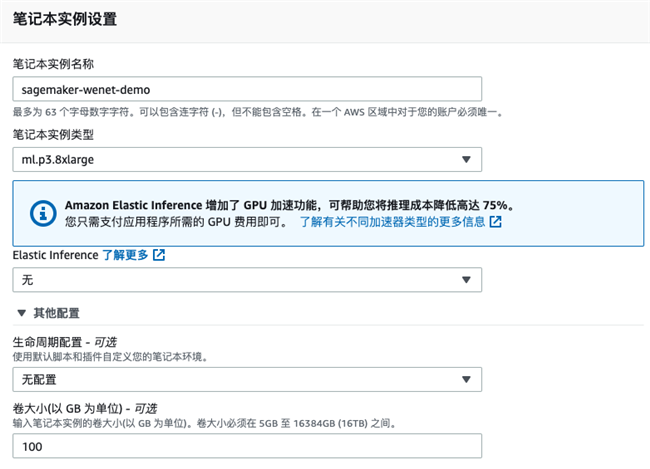Open the 笔记本实例类型 dropdown

click(247, 160)
